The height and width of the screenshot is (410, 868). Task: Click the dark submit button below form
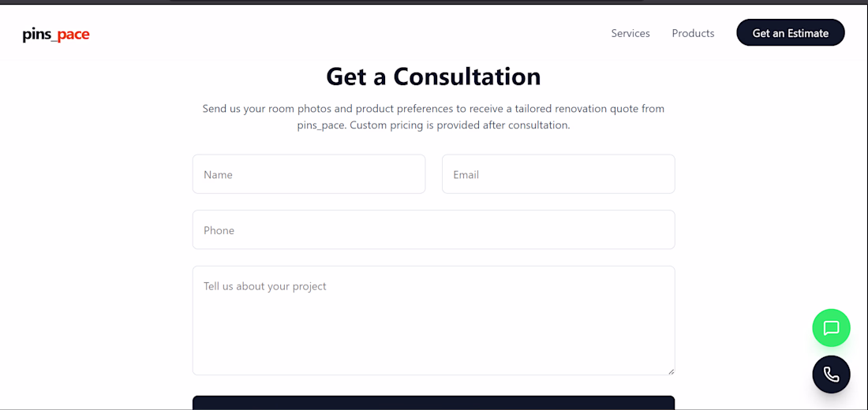[433, 402]
